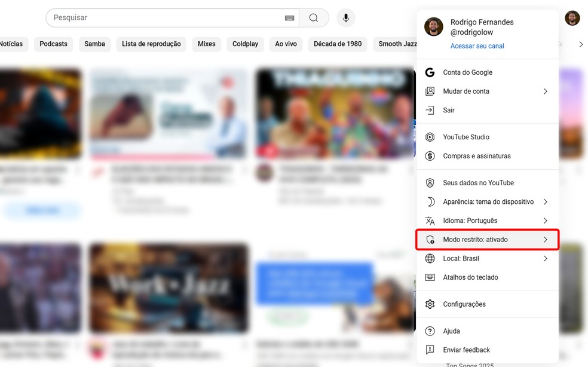Viewport: 588px width, 367px height.
Task: Click Sair to sign out
Action: click(x=449, y=110)
